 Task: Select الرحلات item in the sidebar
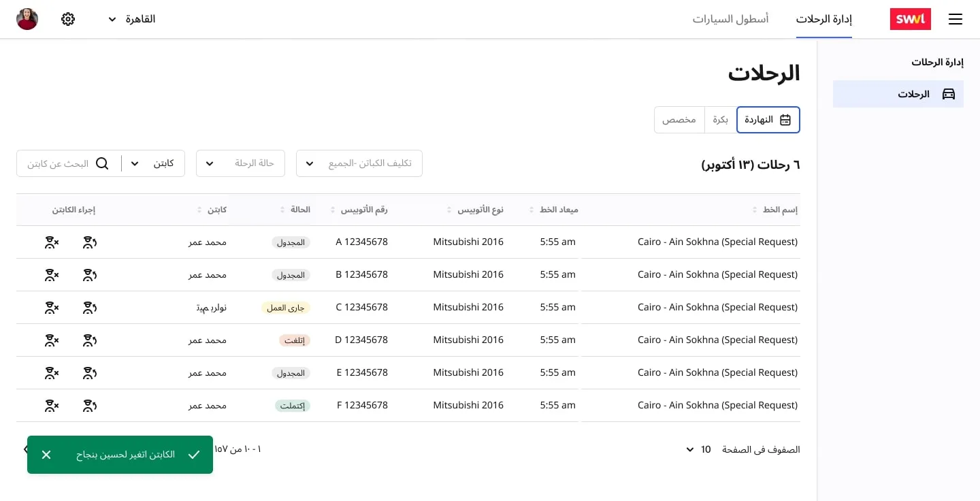898,94
